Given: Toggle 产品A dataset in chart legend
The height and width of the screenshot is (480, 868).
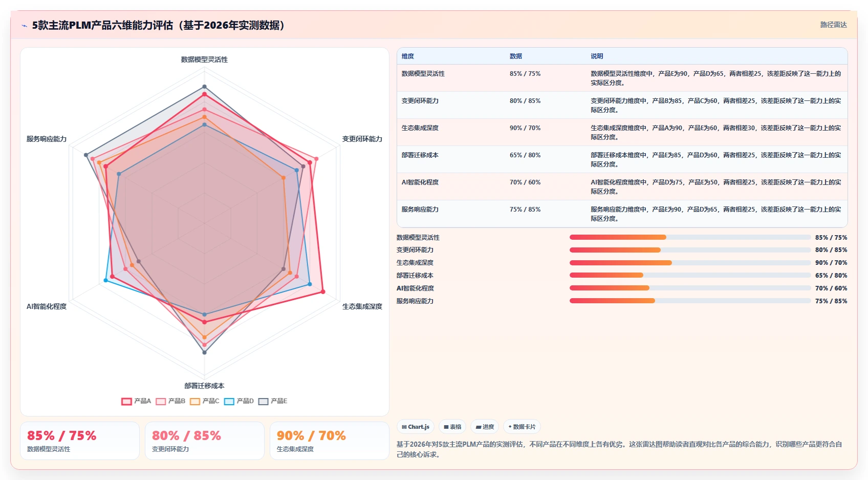Looking at the screenshot, I should click(x=136, y=401).
